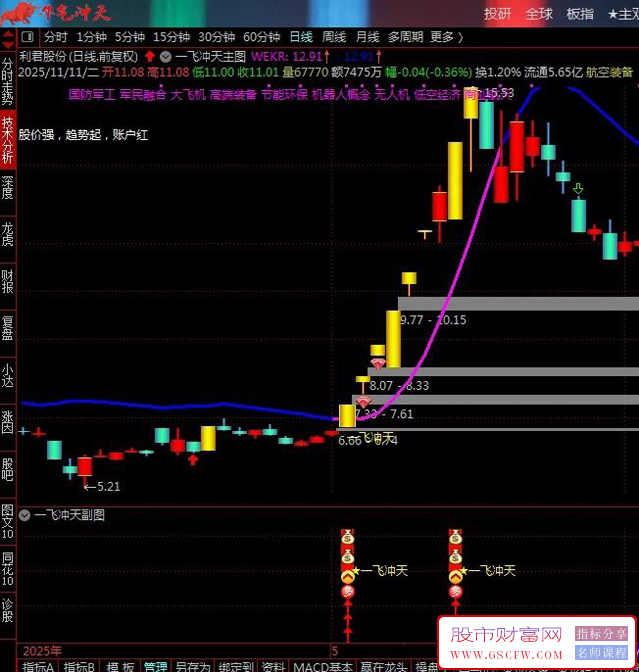Click the 指标B bottom tab
Screen dimensions: 639x672
click(79, 666)
